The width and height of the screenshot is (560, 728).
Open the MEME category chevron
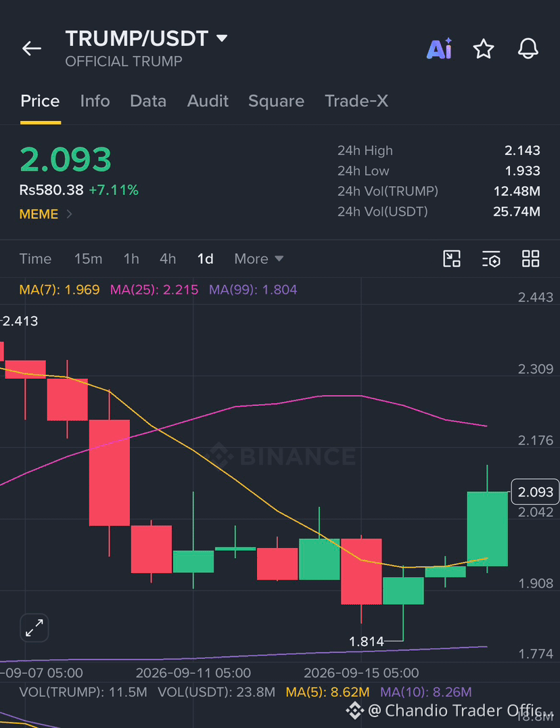click(x=69, y=214)
